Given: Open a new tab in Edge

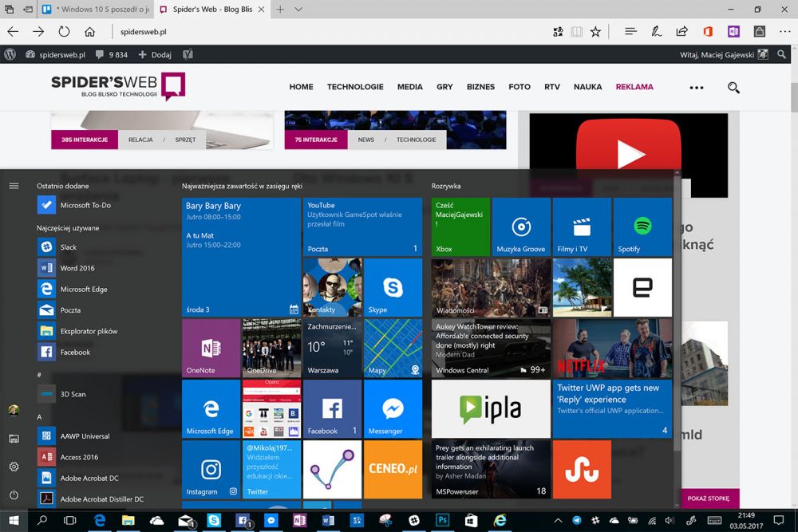Looking at the screenshot, I should (280, 9).
